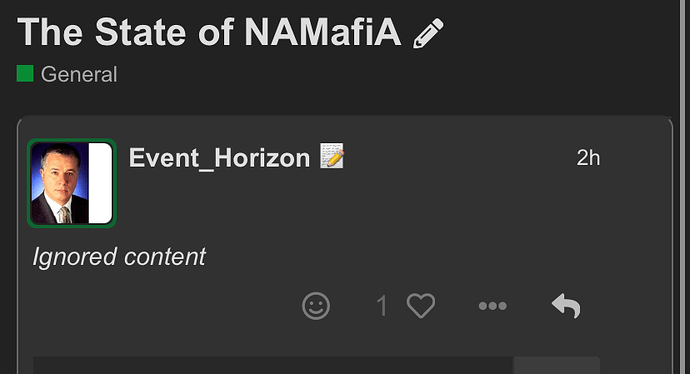View who liked via the 1 count

tap(382, 306)
